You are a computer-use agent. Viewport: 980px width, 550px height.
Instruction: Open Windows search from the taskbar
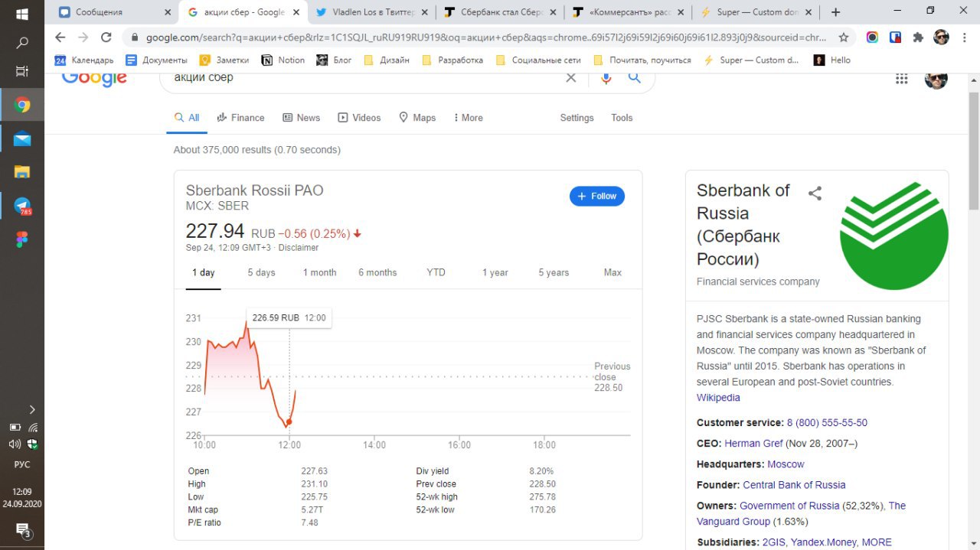point(22,43)
